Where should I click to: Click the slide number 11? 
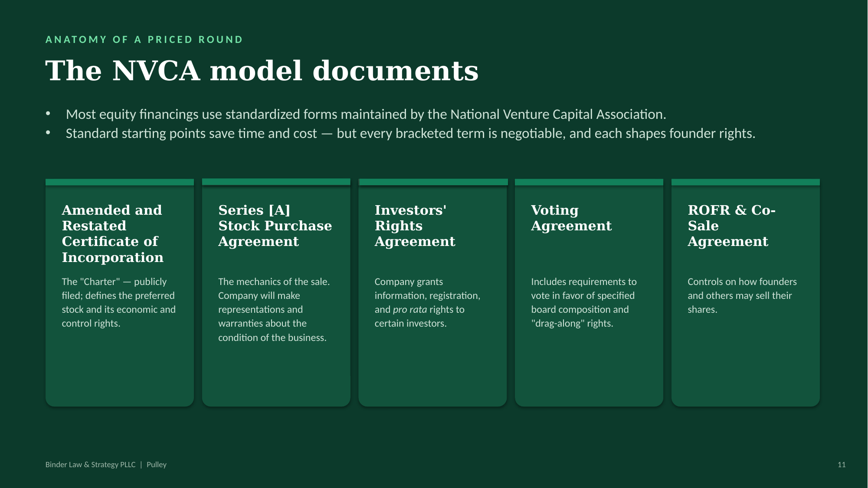point(842,465)
